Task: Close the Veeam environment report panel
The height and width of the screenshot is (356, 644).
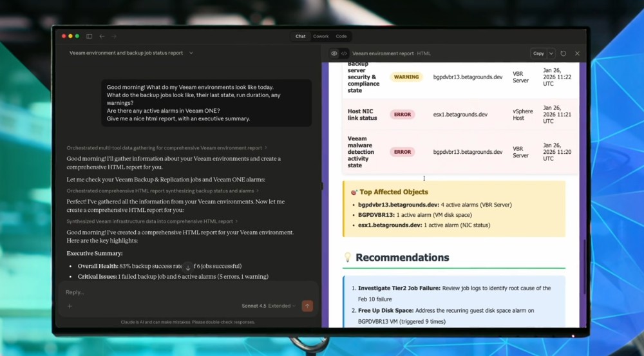Action: tap(577, 53)
